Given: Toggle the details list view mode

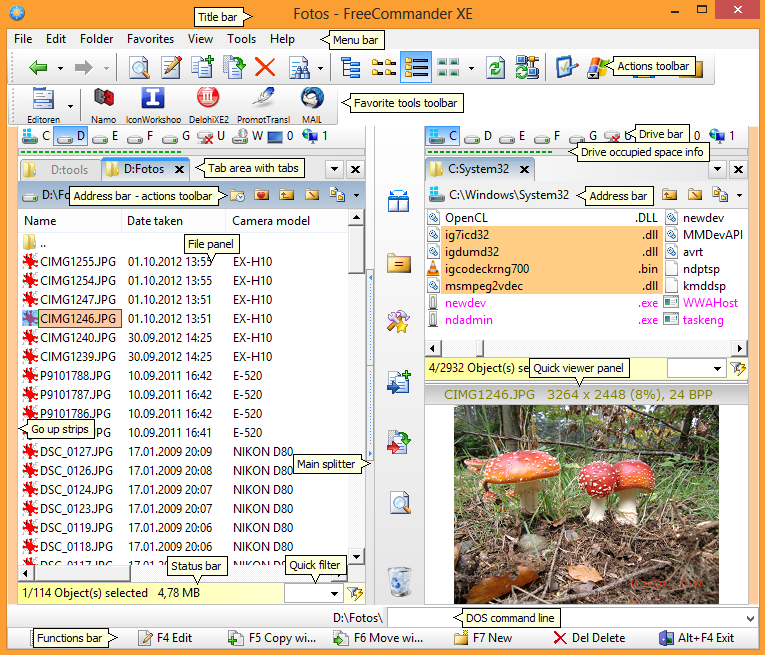Looking at the screenshot, I should pos(415,68).
